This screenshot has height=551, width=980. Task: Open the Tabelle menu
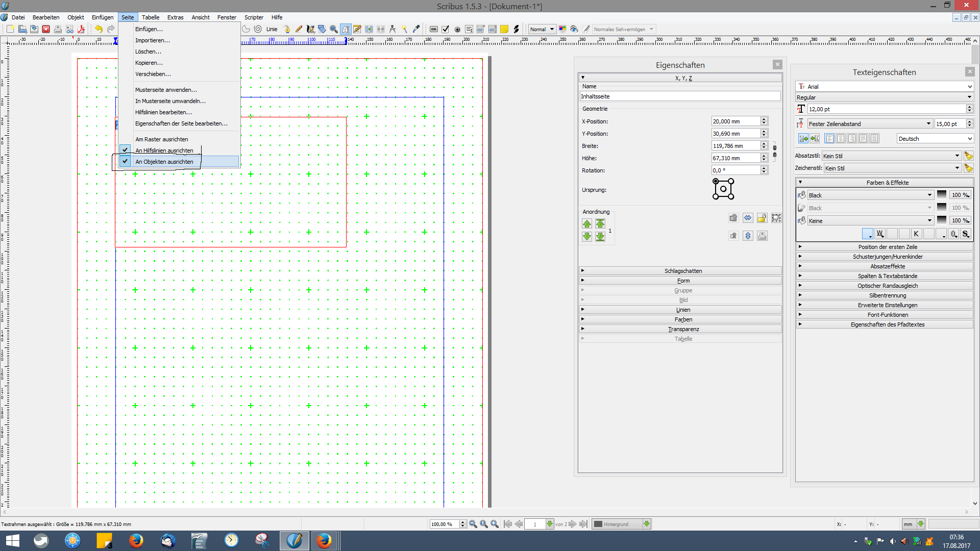pyautogui.click(x=150, y=17)
